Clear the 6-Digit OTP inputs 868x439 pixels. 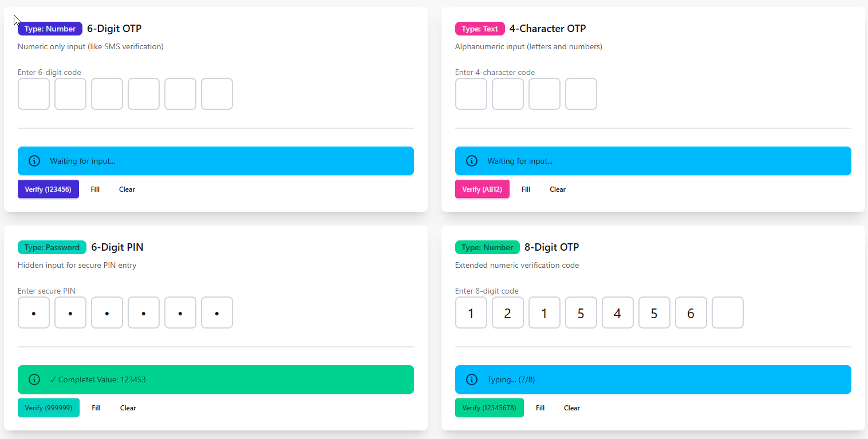(x=127, y=189)
